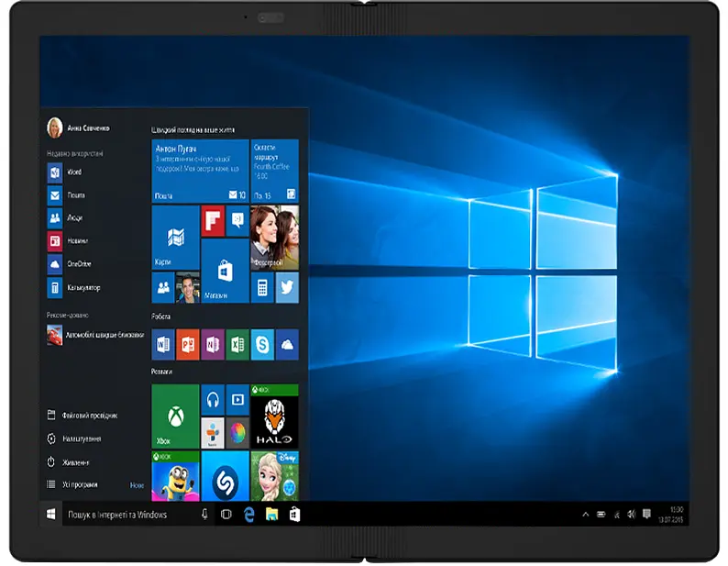Launch OneDrive tile in work group

pyautogui.click(x=287, y=344)
